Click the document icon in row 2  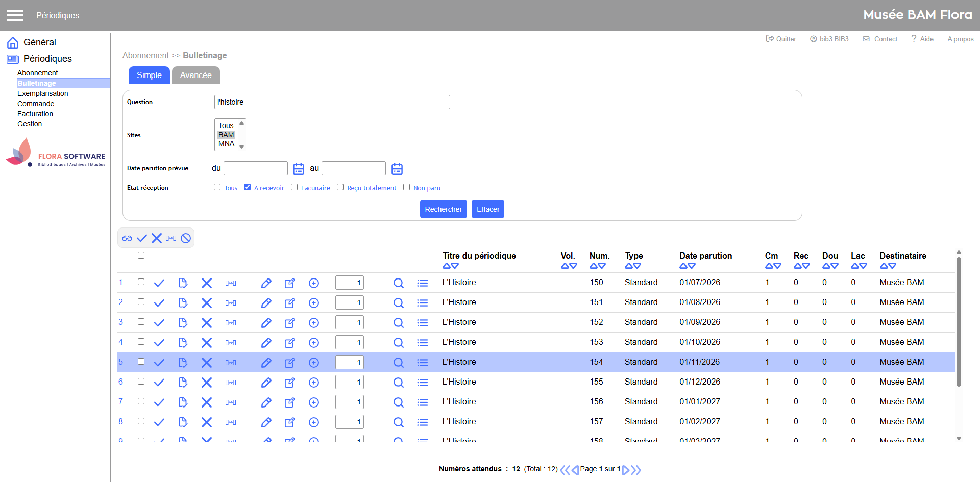click(x=183, y=303)
